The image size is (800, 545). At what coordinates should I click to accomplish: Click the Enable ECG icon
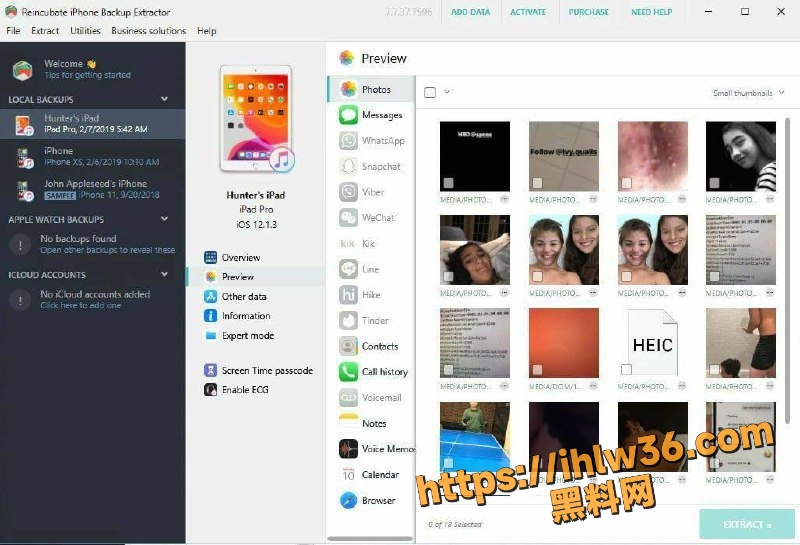(x=210, y=389)
